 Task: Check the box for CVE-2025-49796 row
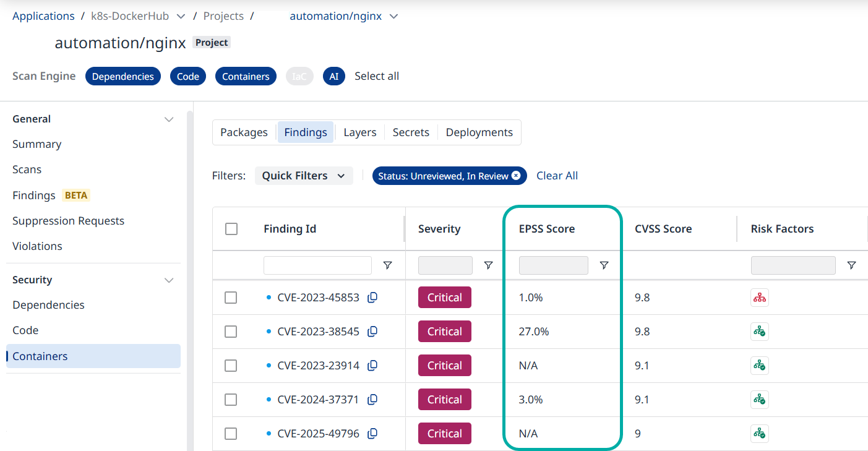(x=231, y=434)
